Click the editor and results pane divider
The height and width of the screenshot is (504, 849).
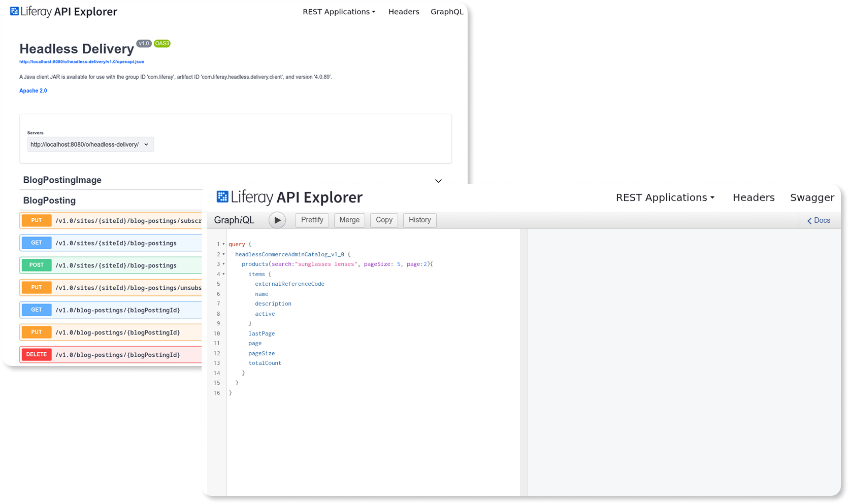tap(524, 362)
